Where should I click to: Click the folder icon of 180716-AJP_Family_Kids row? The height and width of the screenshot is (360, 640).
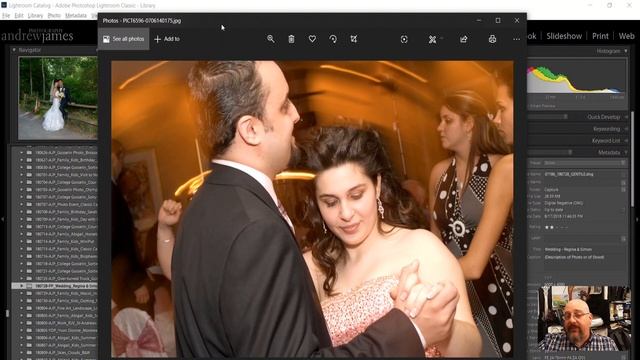[x=29, y=256]
